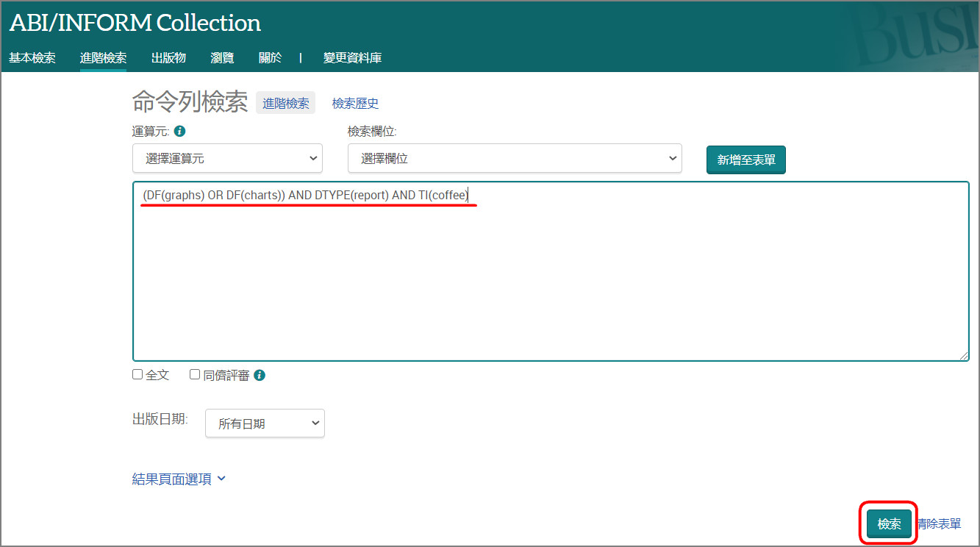Click the 新增至表單 add to form button

pos(746,160)
